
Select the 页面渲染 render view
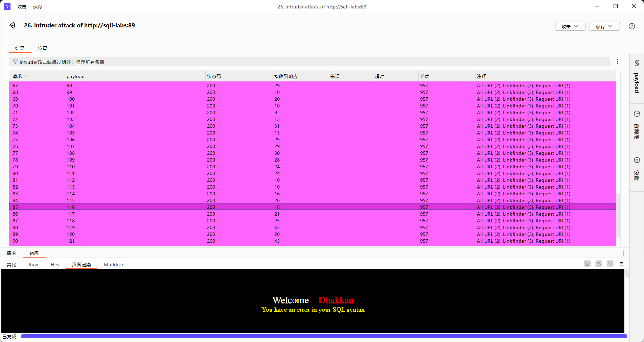pyautogui.click(x=82, y=265)
